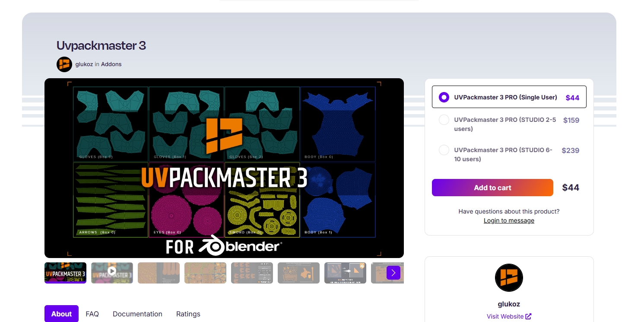Advance gallery with next arrow button
Image resolution: width=644 pixels, height=322 pixels.
tap(393, 273)
